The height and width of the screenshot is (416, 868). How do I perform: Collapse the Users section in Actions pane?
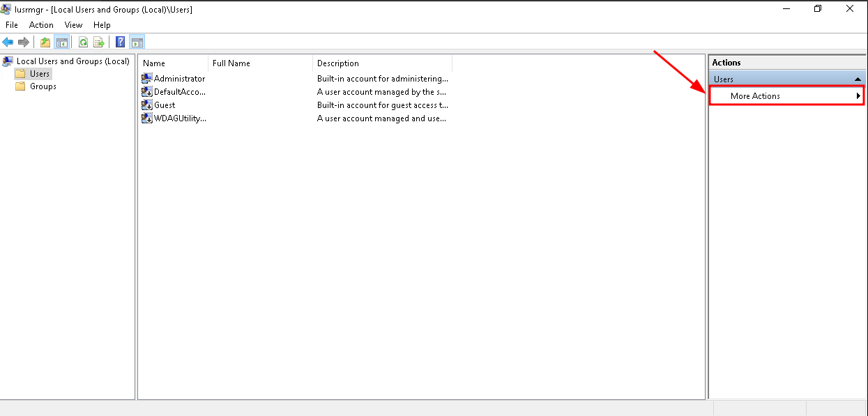point(858,79)
